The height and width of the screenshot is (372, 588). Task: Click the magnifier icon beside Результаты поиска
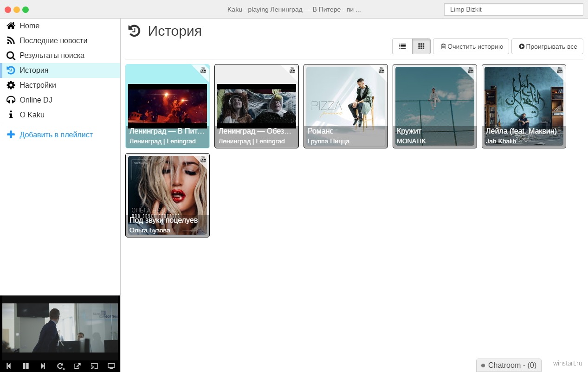pyautogui.click(x=11, y=56)
